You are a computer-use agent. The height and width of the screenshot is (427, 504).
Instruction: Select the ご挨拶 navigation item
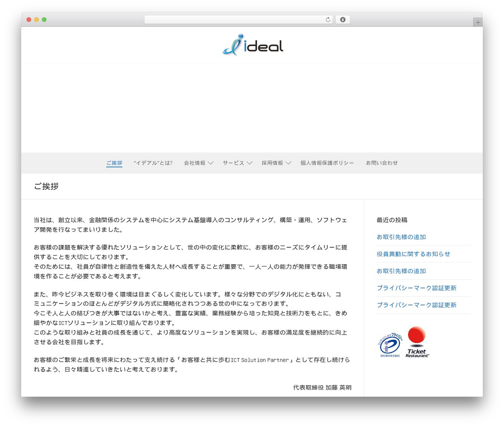pyautogui.click(x=114, y=163)
